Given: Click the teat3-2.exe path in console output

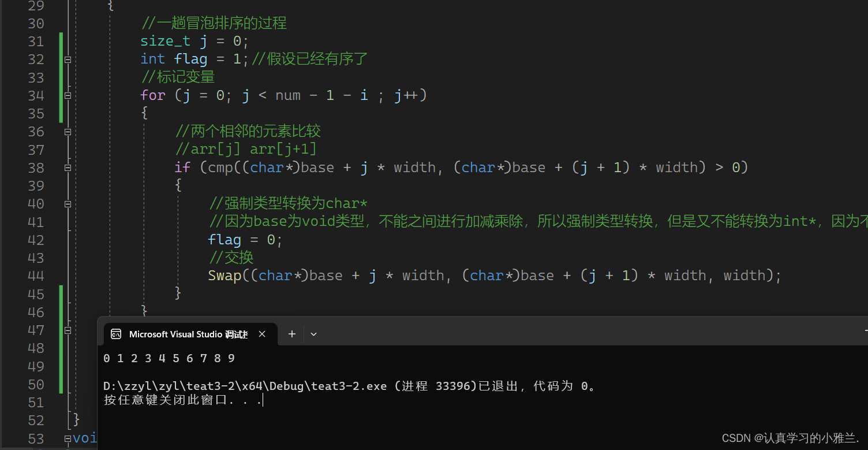Looking at the screenshot, I should click(245, 386).
